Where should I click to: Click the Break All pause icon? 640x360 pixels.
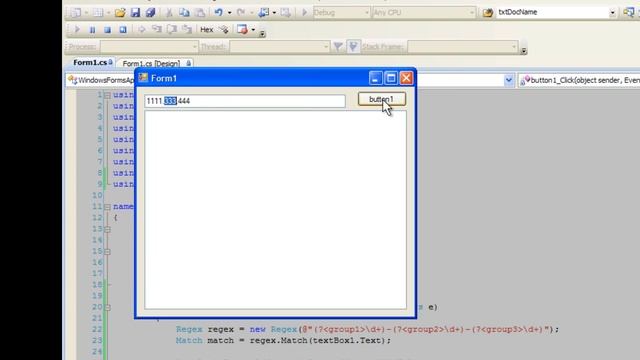pyautogui.click(x=92, y=29)
